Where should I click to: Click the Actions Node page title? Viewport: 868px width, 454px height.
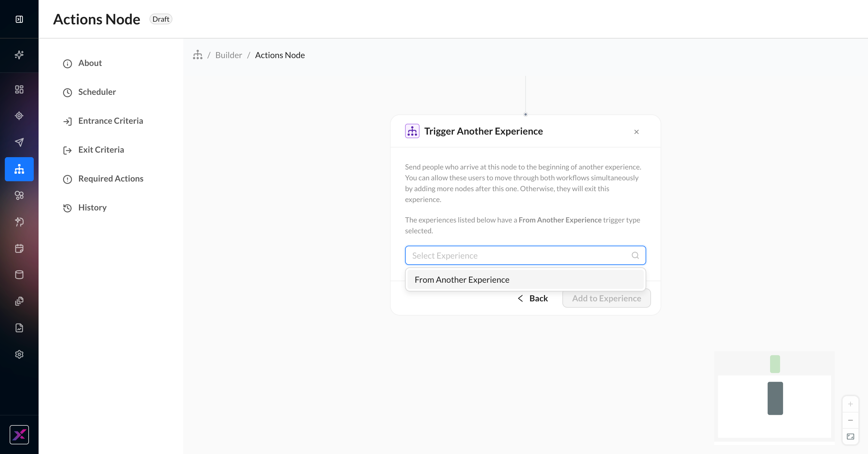[x=97, y=19]
